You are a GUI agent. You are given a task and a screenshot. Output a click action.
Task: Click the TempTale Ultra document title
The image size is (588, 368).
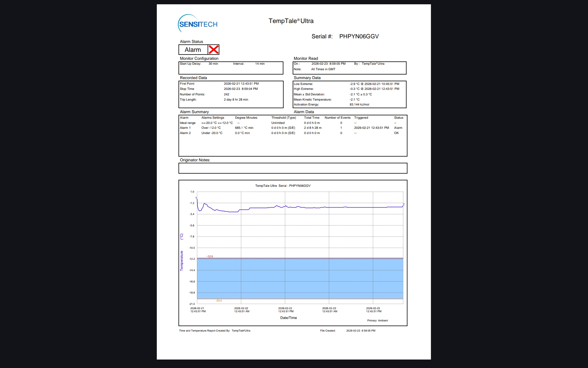click(x=291, y=21)
